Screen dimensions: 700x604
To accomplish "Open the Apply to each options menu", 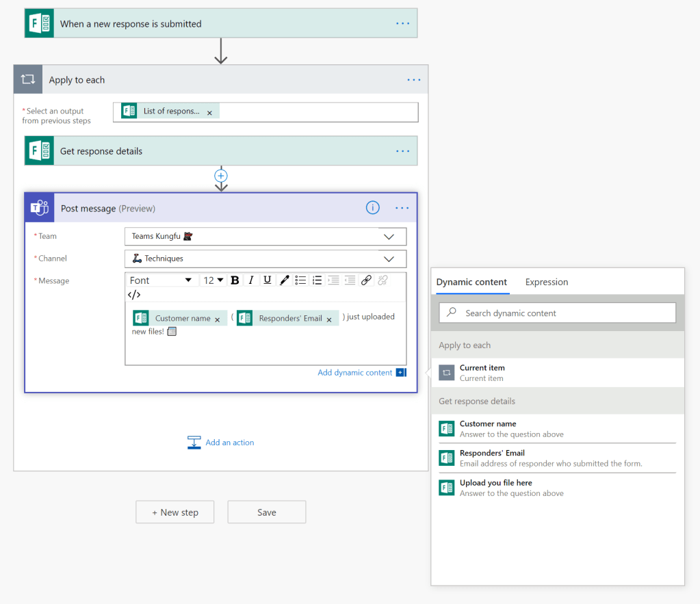I will [x=414, y=80].
